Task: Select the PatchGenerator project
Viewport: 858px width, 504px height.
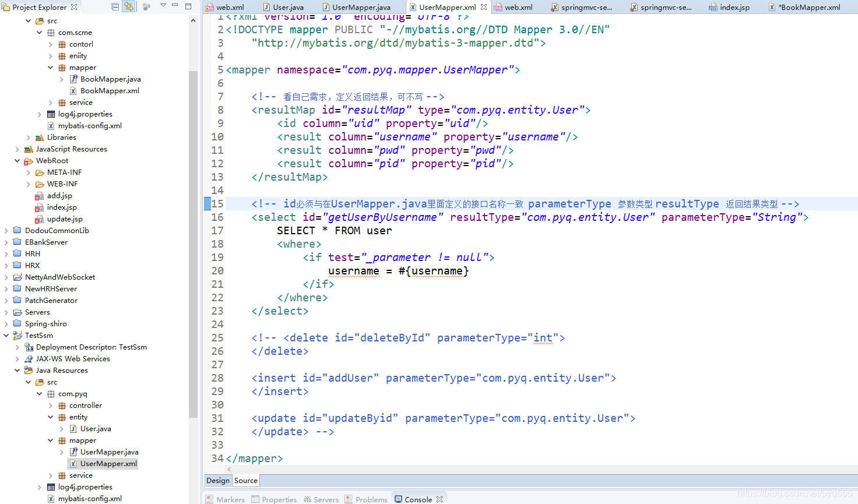Action: click(51, 301)
